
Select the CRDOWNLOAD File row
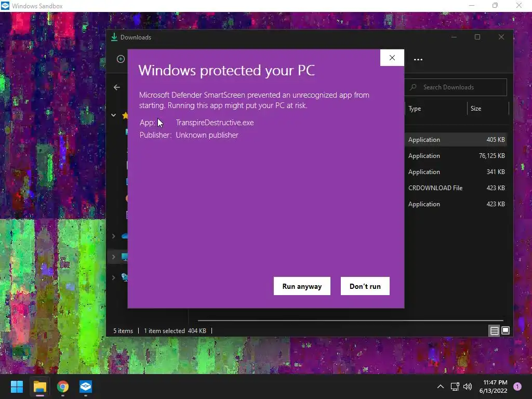(456, 188)
